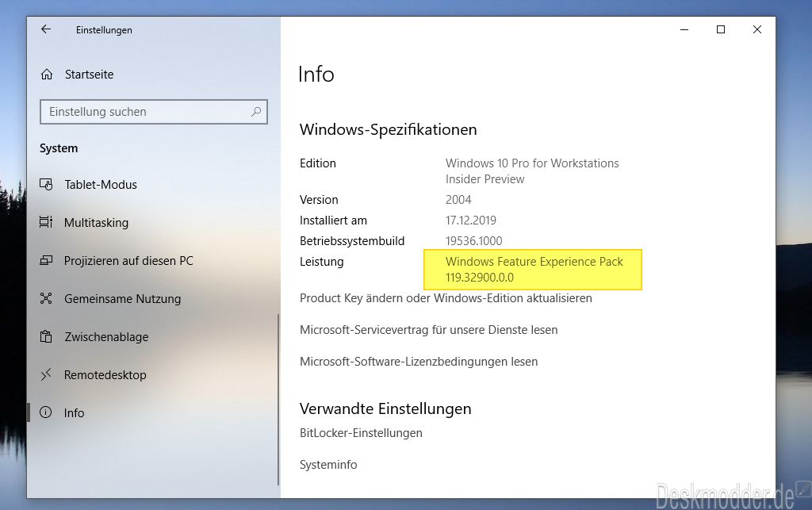Click the Info circle icon in sidebar
The image size is (812, 510).
click(x=46, y=412)
